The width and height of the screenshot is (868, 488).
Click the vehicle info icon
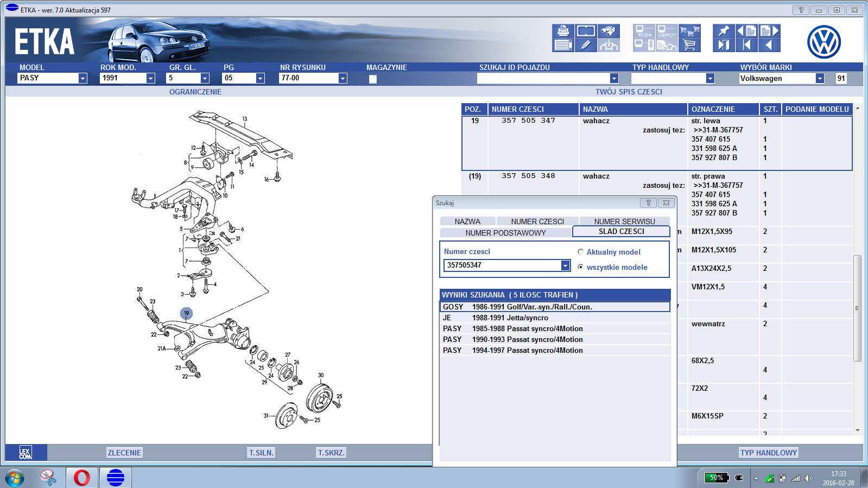pyautogui.click(x=609, y=45)
